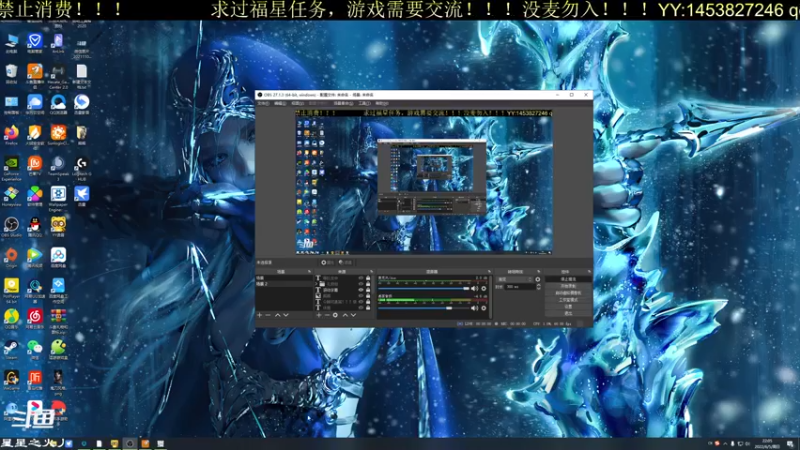This screenshot has width=800, height=450.
Task: Mute the desktop audio speaker icon
Action: [x=474, y=308]
